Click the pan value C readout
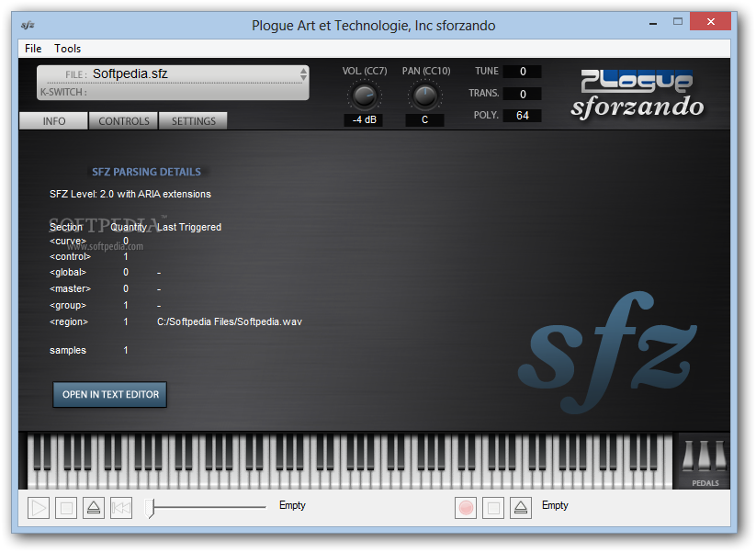The image size is (756, 552). tap(424, 119)
